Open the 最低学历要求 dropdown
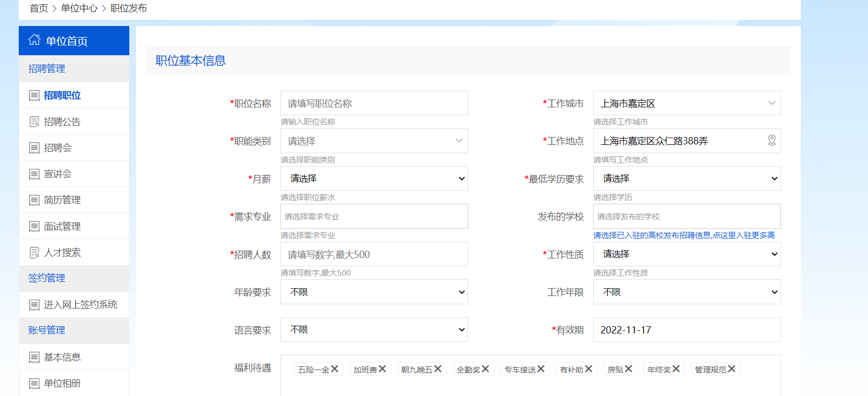Viewport: 868px width, 396px height. point(687,179)
